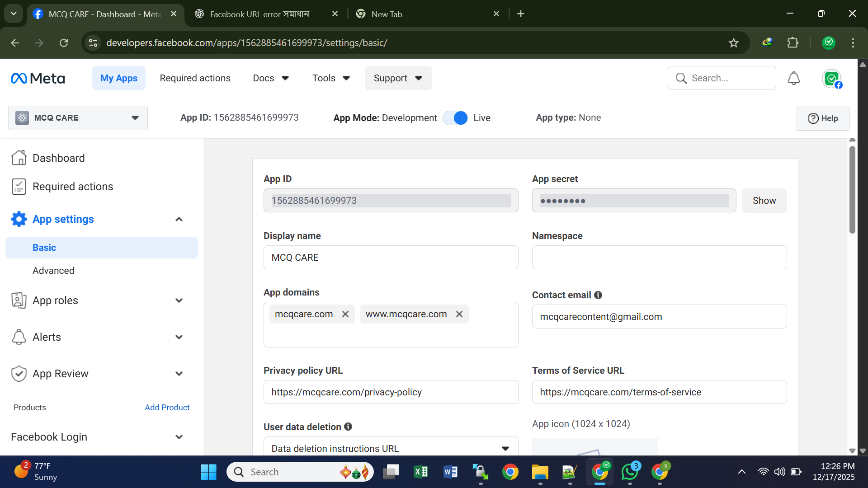Go back to the previous page
Screen dimensions: 868x488
(15, 43)
